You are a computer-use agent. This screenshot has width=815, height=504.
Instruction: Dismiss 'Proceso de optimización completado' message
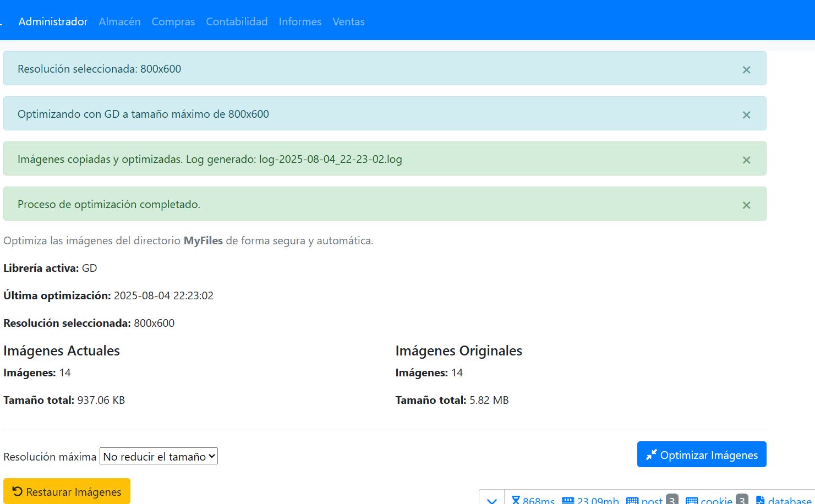tap(746, 205)
